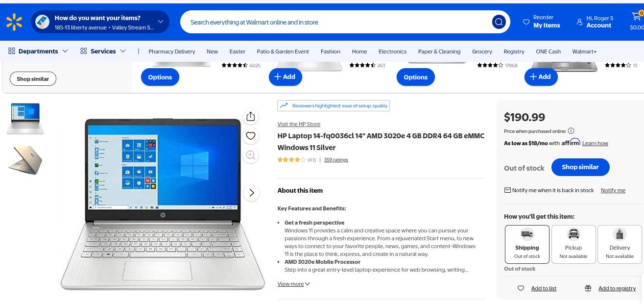The width and height of the screenshot is (644, 304).
Task: Click the Walmart search input field
Action: point(338,22)
